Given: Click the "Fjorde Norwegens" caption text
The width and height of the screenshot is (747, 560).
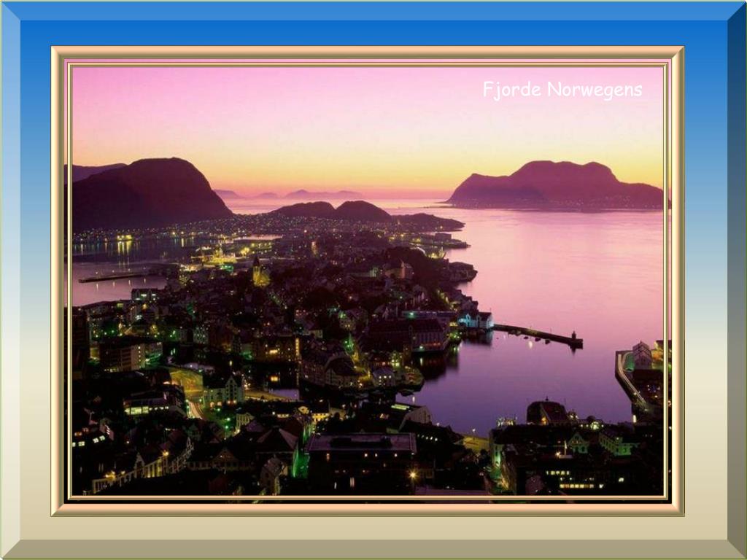Looking at the screenshot, I should (x=562, y=90).
